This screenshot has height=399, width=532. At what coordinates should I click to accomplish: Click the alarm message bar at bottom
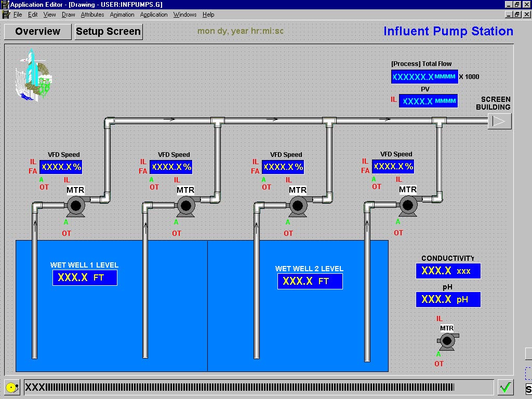tap(259, 387)
